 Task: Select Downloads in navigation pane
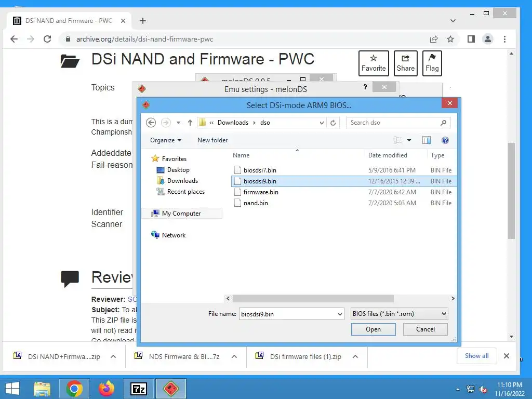pyautogui.click(x=178, y=180)
